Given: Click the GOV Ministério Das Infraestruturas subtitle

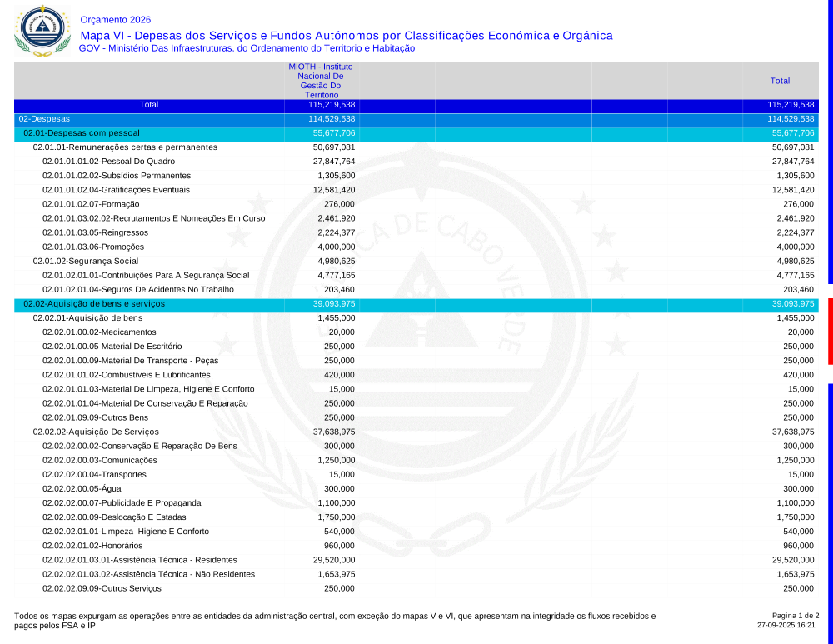Looking at the screenshot, I should 247,48.
